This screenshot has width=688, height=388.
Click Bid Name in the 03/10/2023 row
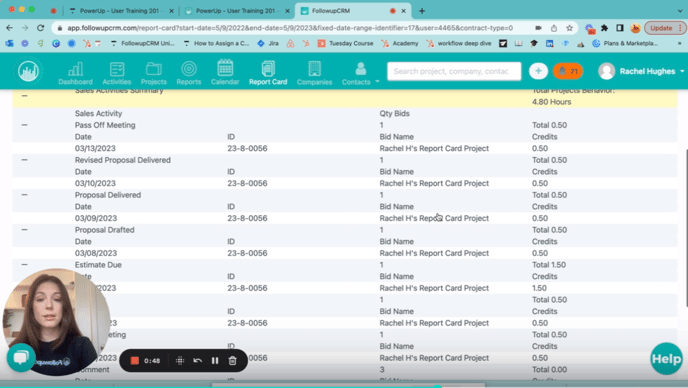click(x=434, y=183)
